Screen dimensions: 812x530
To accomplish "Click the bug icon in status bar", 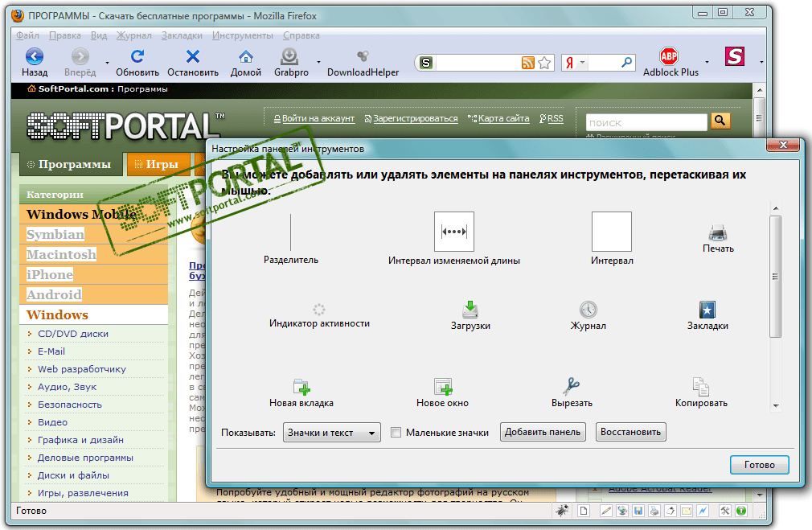I will [x=563, y=511].
